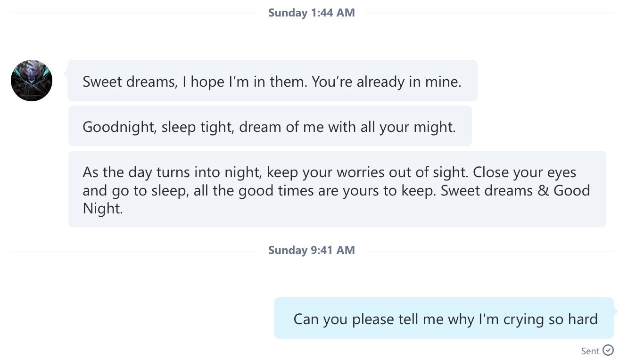Click the phrase 'Sweet dreams & Good'
This screenshot has height=359, width=644.
pos(515,190)
